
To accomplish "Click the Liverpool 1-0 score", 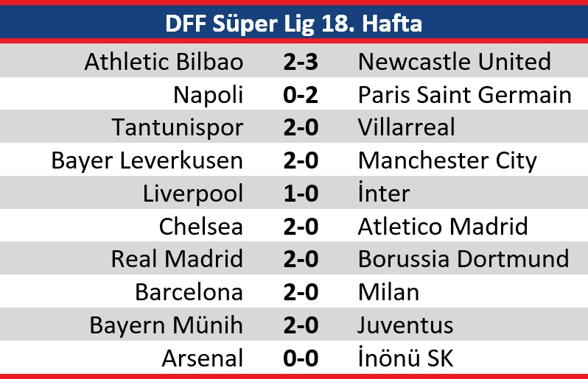I will pos(301,194).
